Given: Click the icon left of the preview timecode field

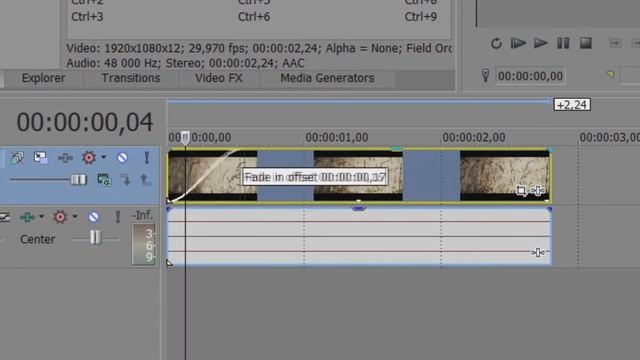Looking at the screenshot, I should coord(485,76).
